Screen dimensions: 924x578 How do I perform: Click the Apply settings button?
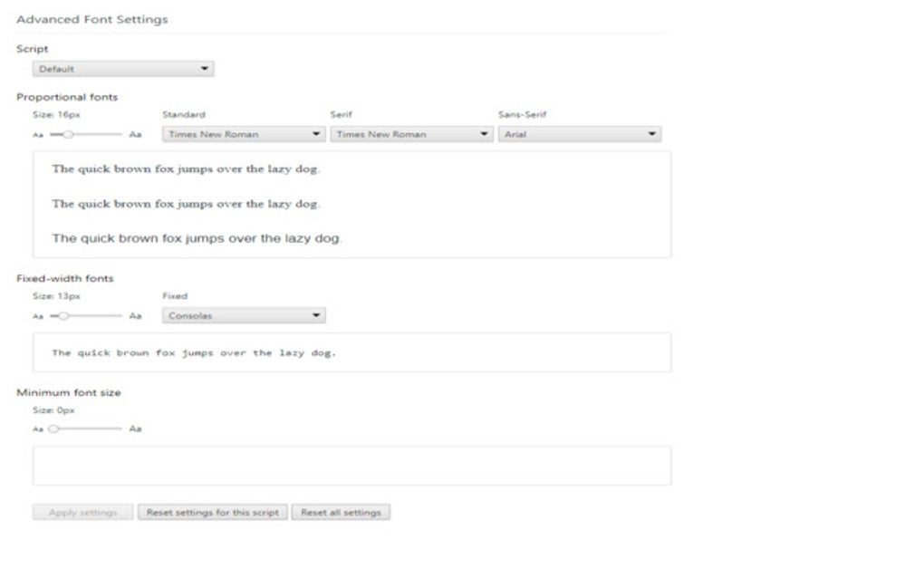[82, 512]
